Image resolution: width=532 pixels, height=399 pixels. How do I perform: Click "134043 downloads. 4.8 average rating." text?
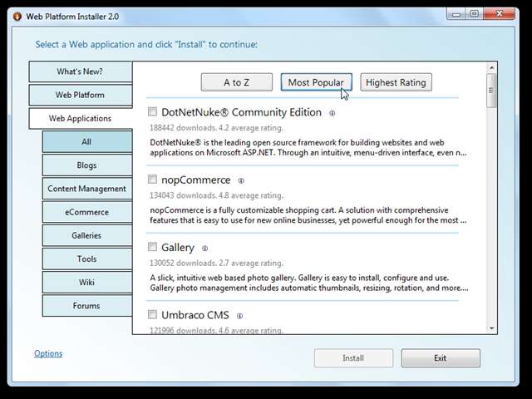tap(216, 195)
